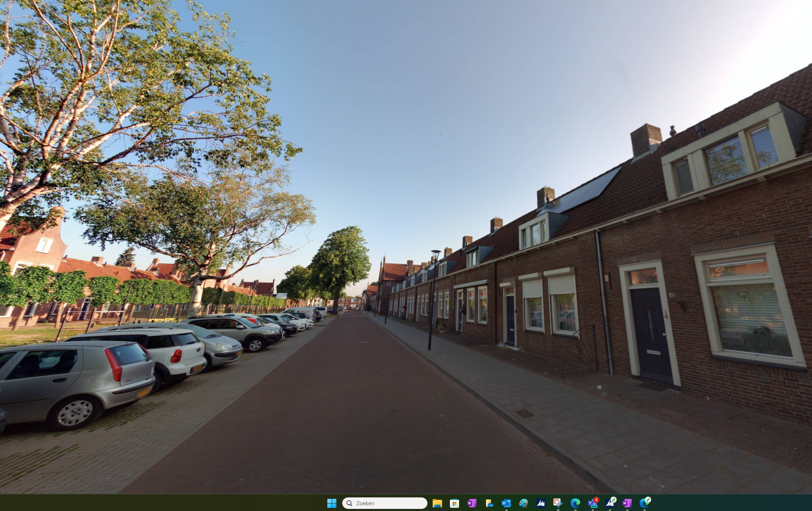The image size is (812, 511).
Task: Open sailboat app icon next to Paint
Action: pos(541,503)
